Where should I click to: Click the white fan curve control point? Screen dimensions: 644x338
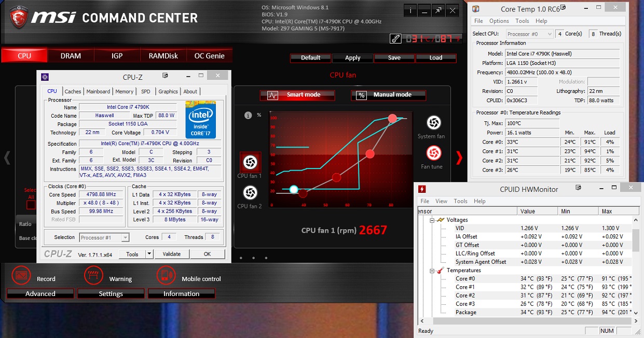[x=294, y=189]
